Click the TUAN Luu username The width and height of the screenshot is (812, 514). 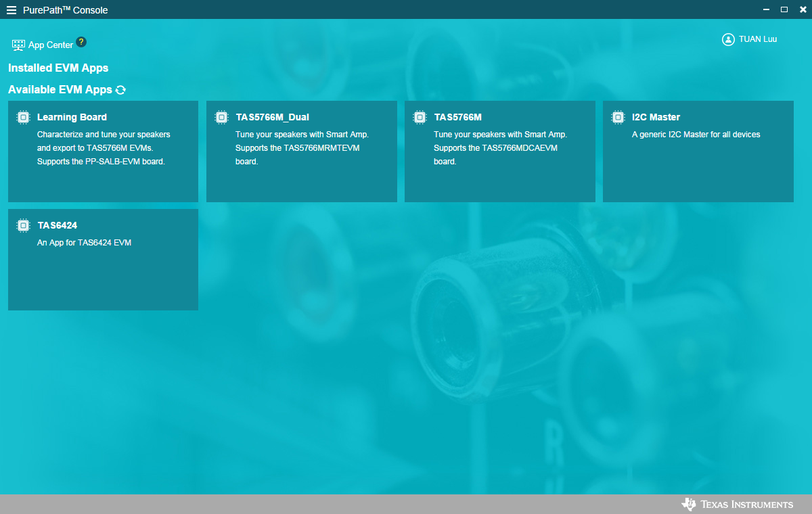[758, 39]
